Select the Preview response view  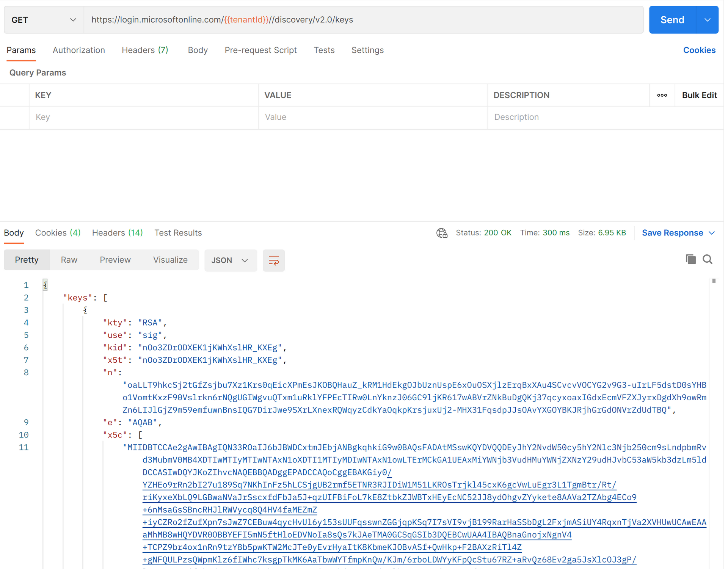(115, 260)
